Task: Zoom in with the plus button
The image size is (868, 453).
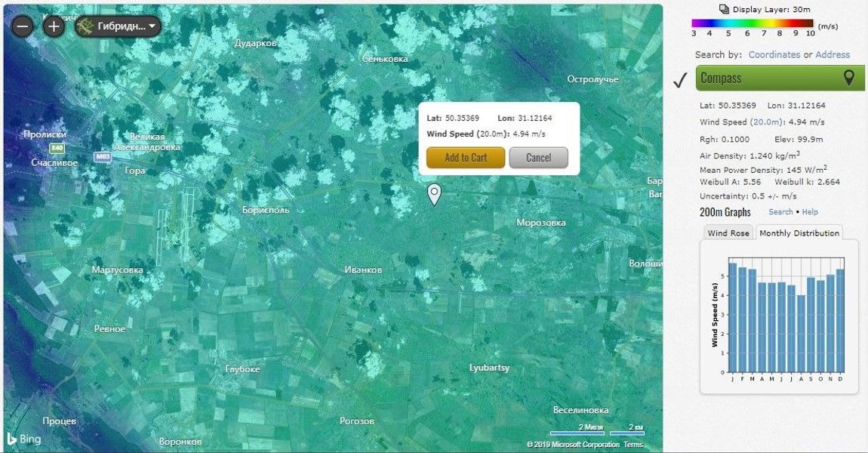Action: 54,26
